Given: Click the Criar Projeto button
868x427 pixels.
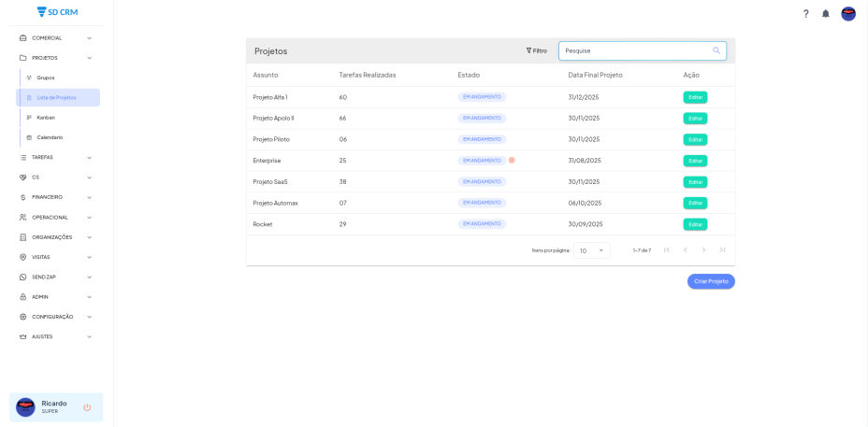Looking at the screenshot, I should click(711, 281).
